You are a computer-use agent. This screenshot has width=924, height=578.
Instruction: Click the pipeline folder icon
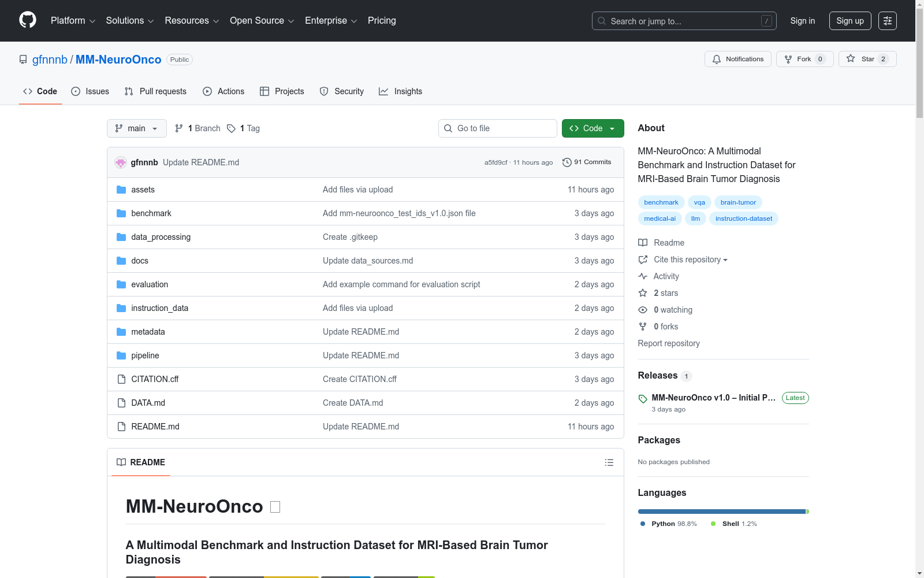coord(121,355)
